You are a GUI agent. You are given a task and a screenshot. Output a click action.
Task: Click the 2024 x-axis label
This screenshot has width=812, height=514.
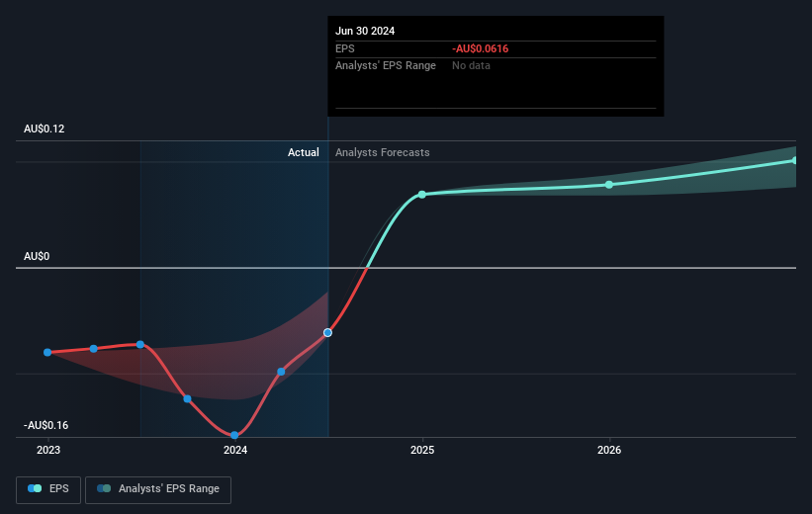click(x=235, y=451)
